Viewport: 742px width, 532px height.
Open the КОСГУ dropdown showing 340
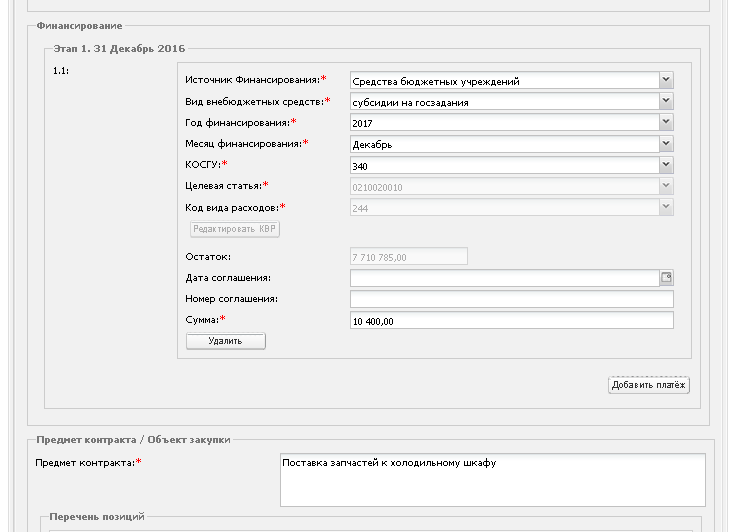pyautogui.click(x=666, y=165)
